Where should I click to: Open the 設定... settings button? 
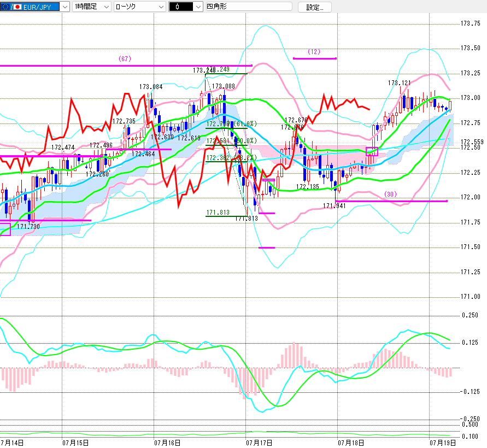314,7
